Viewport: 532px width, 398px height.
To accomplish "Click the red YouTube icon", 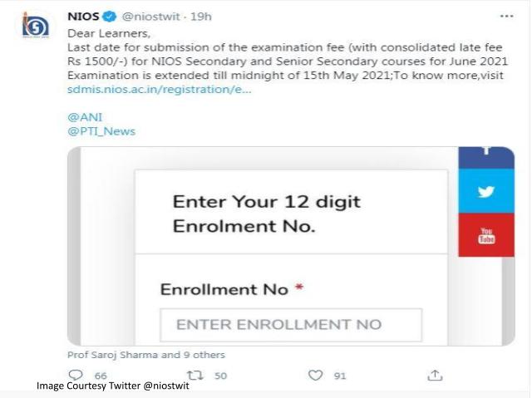I will (486, 235).
